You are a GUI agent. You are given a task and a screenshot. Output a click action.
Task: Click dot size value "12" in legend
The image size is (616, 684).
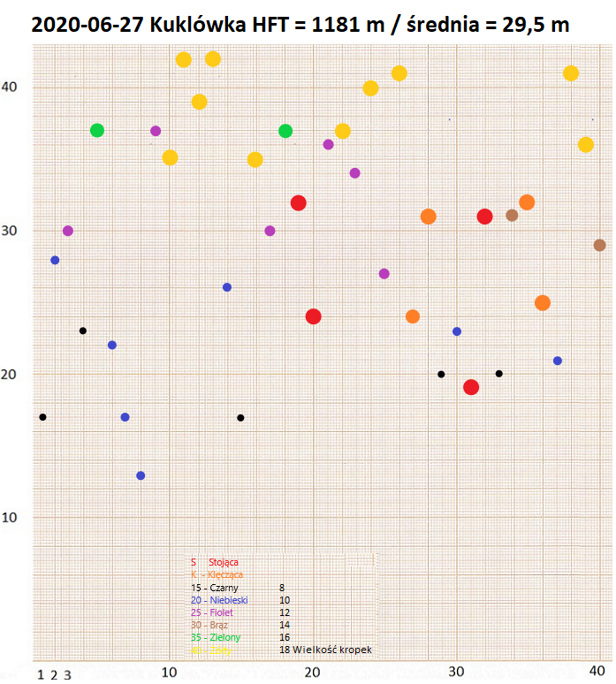(285, 612)
